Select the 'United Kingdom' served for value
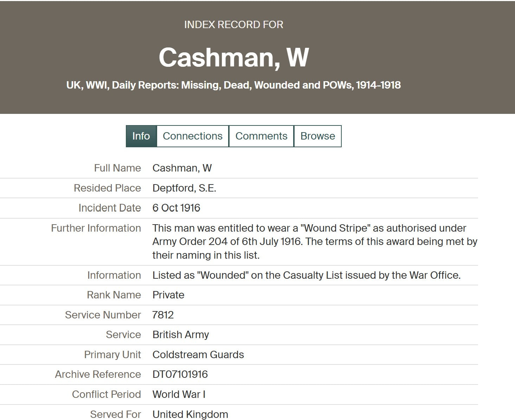Viewport: 515px width, 420px height. [190, 414]
